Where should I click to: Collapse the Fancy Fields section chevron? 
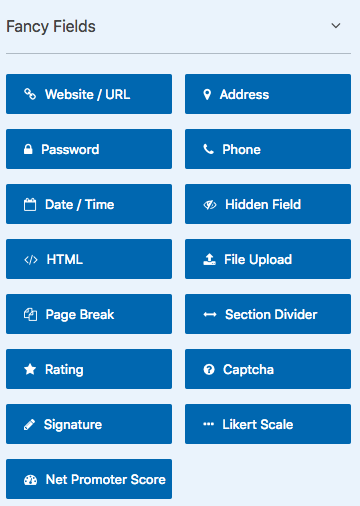pyautogui.click(x=336, y=26)
